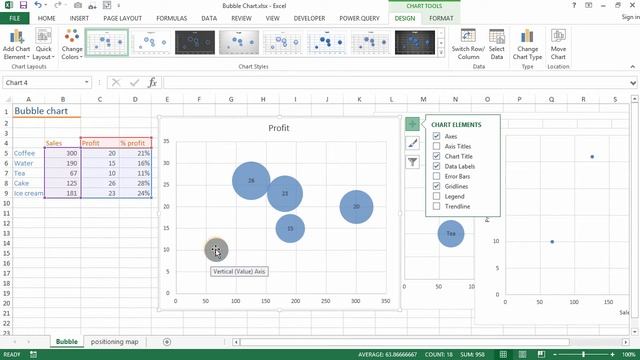Select column header D
Screen dimensions: 640x360
pos(135,99)
